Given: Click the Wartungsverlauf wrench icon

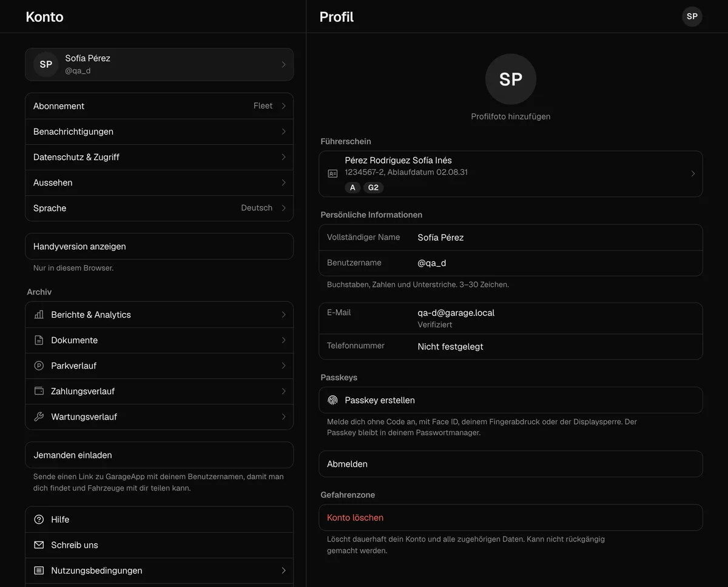Looking at the screenshot, I should click(39, 417).
